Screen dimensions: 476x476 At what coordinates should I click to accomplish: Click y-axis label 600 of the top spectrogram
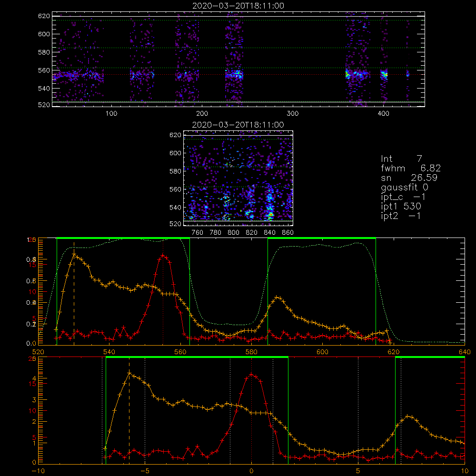pos(44,34)
